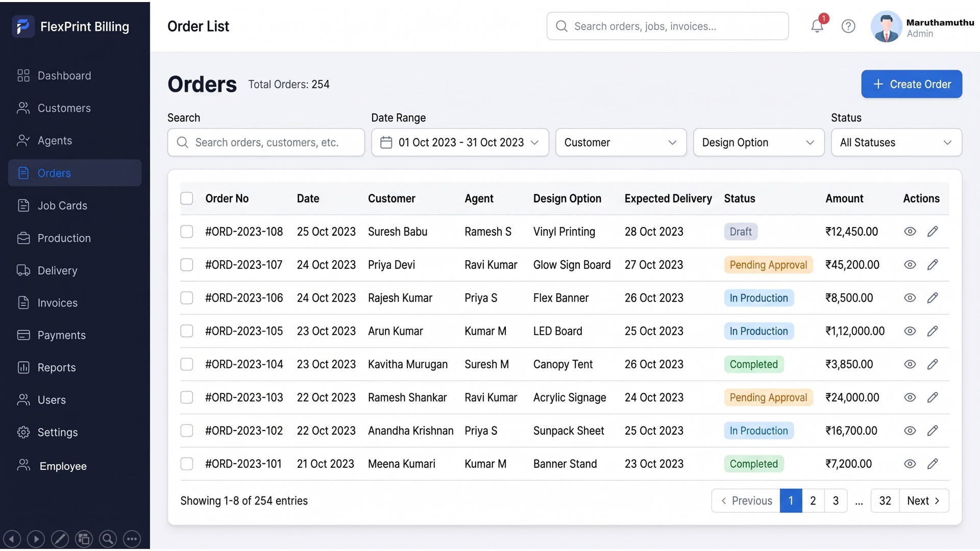Edit order #ORD-2023-104 pencil icon

coord(933,364)
